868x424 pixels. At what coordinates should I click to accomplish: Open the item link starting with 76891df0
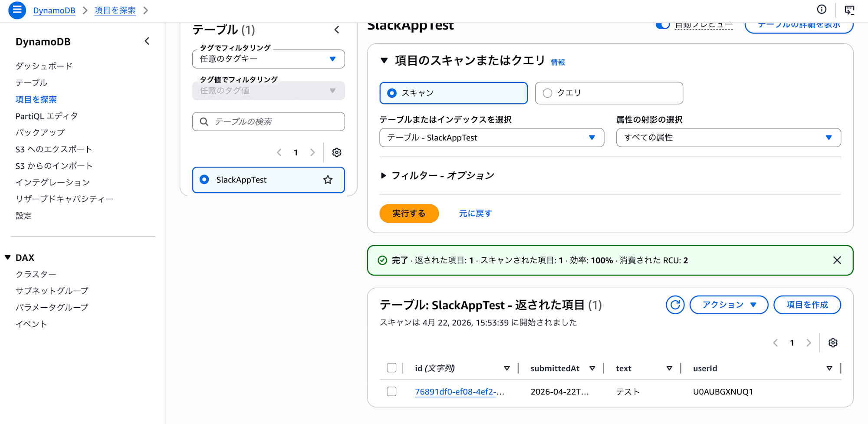(459, 391)
